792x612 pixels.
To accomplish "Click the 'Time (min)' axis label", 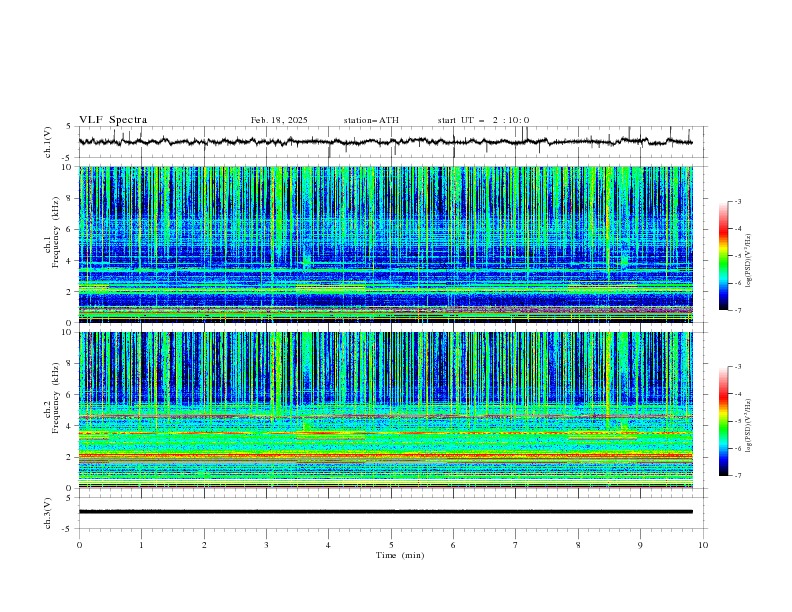I will pyautogui.click(x=400, y=555).
